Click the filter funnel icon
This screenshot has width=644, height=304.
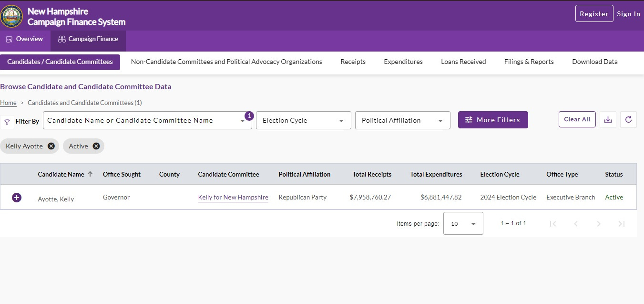click(x=7, y=122)
